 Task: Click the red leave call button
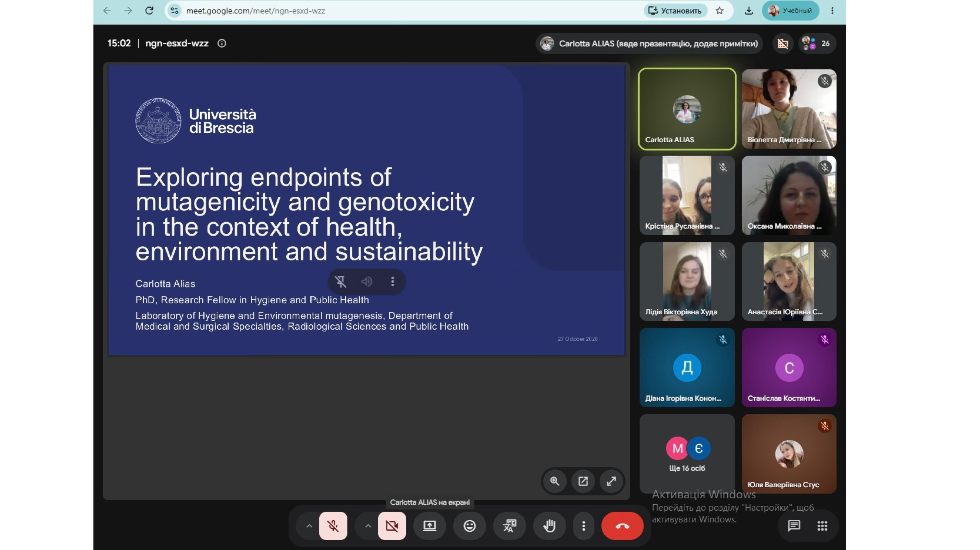[x=622, y=526]
